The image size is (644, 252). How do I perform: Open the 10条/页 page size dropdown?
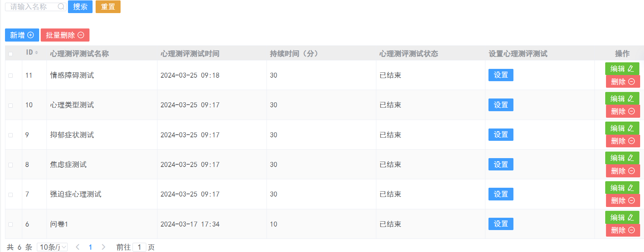(52, 247)
